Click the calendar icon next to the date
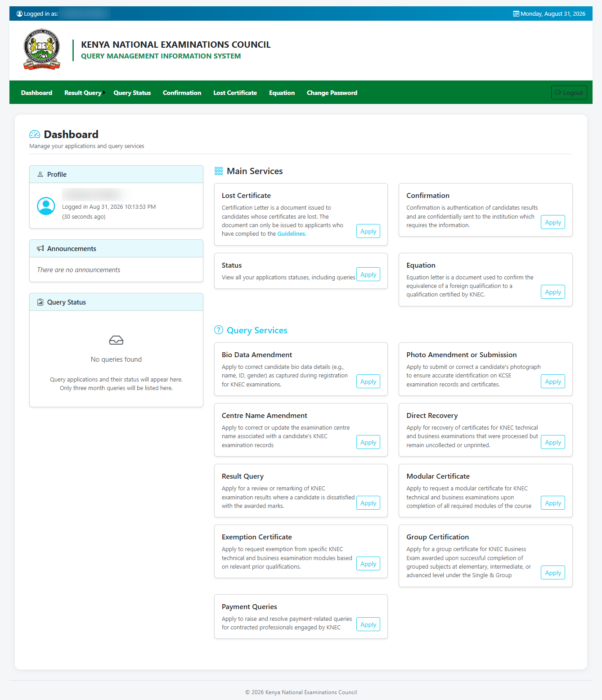602x700 pixels. coord(516,14)
